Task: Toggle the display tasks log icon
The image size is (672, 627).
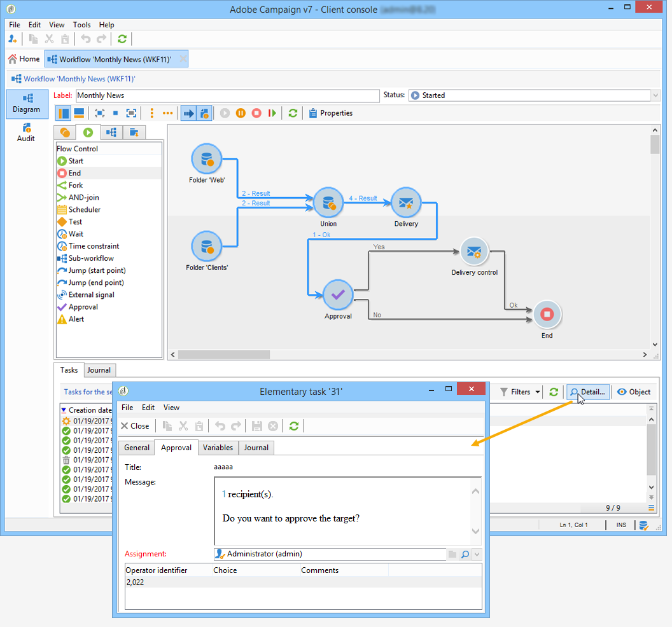Action: [204, 113]
